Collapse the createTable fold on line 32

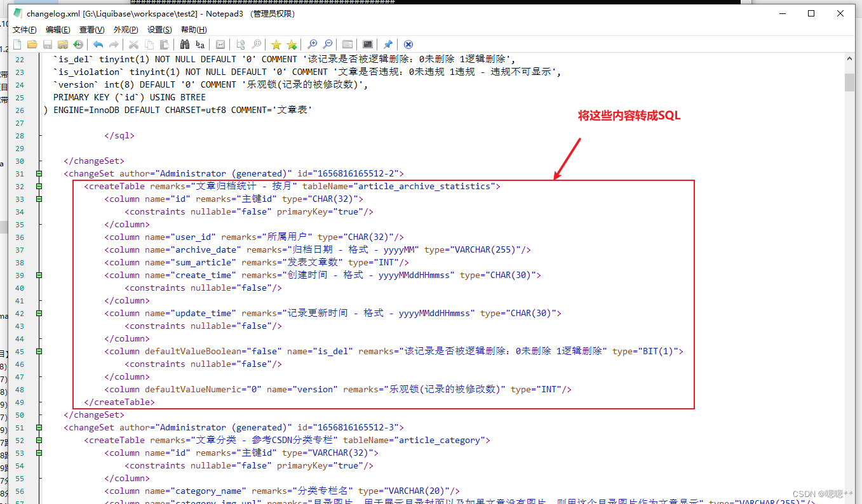(x=39, y=186)
